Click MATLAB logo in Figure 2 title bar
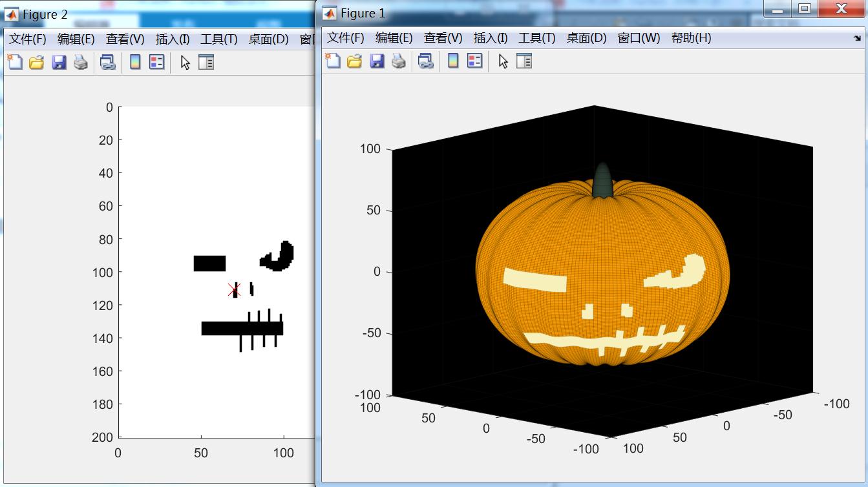The height and width of the screenshot is (487, 868). tap(12, 14)
